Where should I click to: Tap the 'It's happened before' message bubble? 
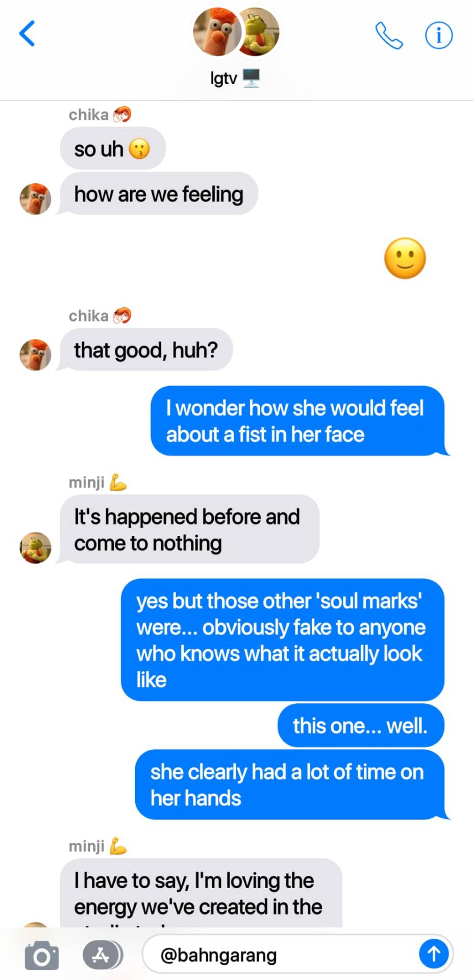pos(189,529)
